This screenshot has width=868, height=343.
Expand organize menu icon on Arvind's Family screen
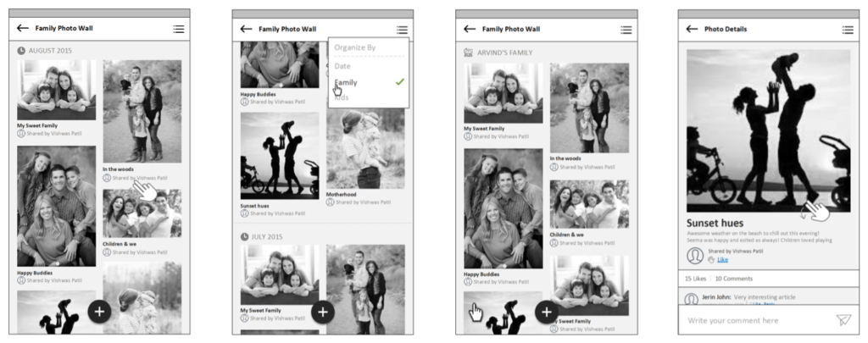click(626, 29)
